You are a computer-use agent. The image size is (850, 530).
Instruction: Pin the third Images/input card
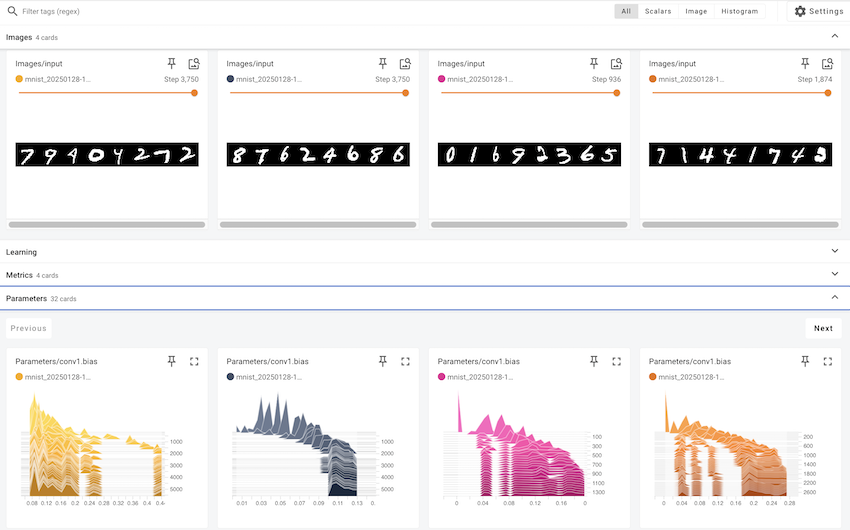[x=594, y=63]
